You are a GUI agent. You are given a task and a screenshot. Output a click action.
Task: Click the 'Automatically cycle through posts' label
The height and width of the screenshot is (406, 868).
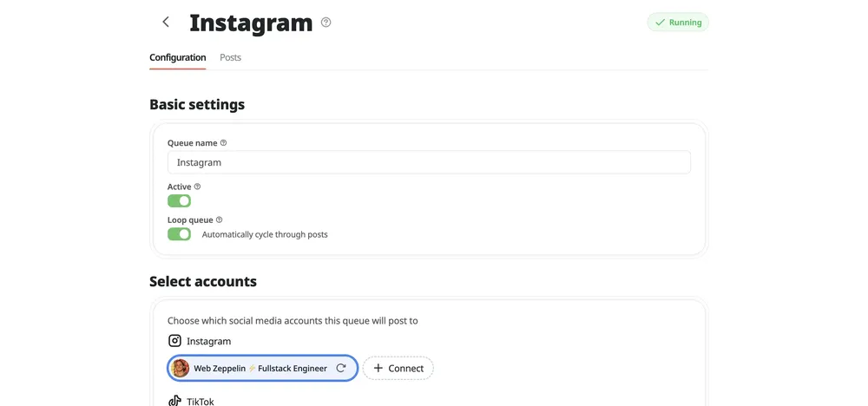265,235
